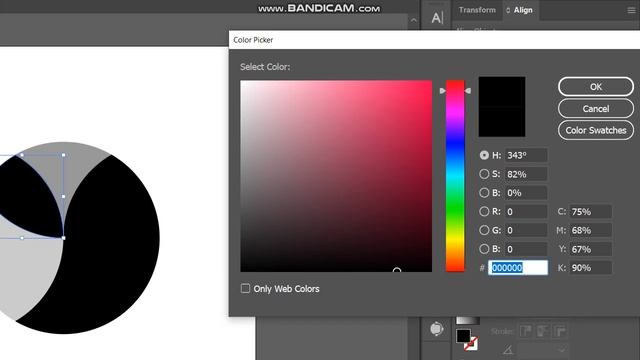Enable the Only Web Colors checkbox
Screen dimensions: 640x360
tap(245, 289)
